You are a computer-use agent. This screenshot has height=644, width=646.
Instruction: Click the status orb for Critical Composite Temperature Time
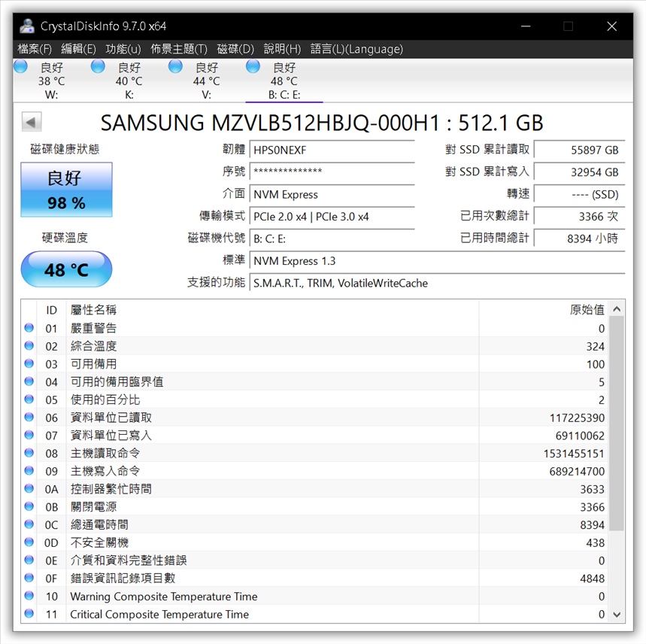point(29,613)
